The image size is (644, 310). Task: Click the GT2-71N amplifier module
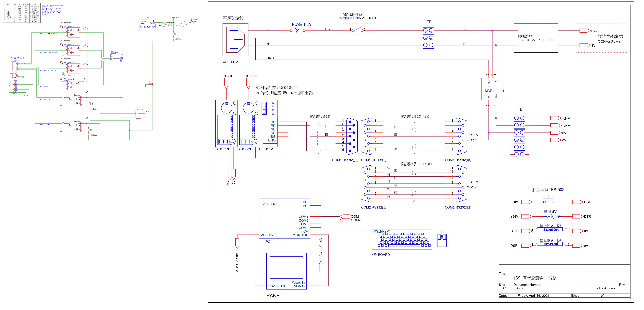pyautogui.click(x=226, y=124)
